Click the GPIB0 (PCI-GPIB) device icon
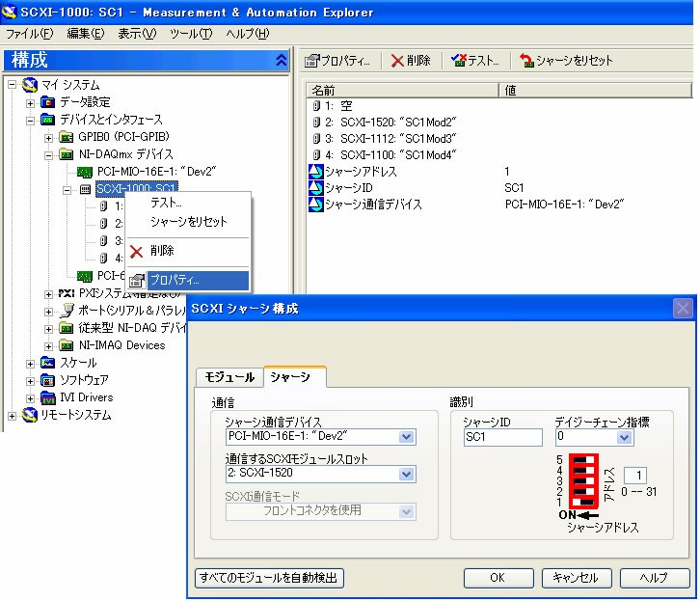 click(67, 137)
